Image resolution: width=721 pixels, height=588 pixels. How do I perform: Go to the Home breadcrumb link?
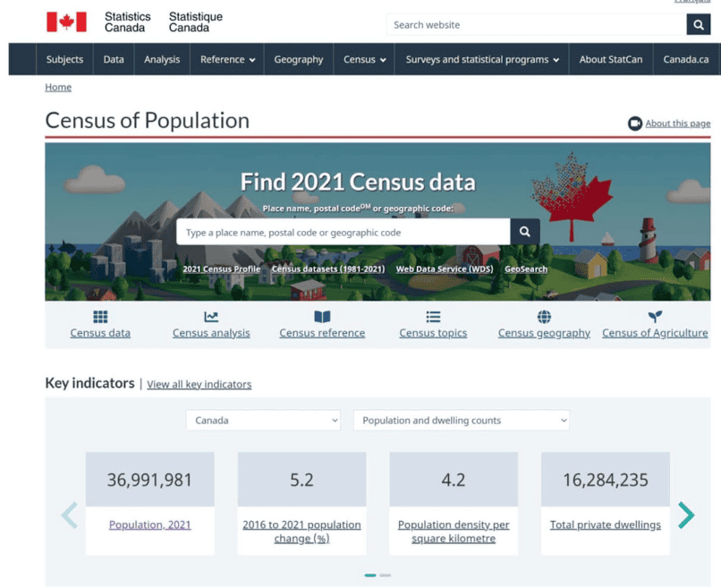(58, 87)
